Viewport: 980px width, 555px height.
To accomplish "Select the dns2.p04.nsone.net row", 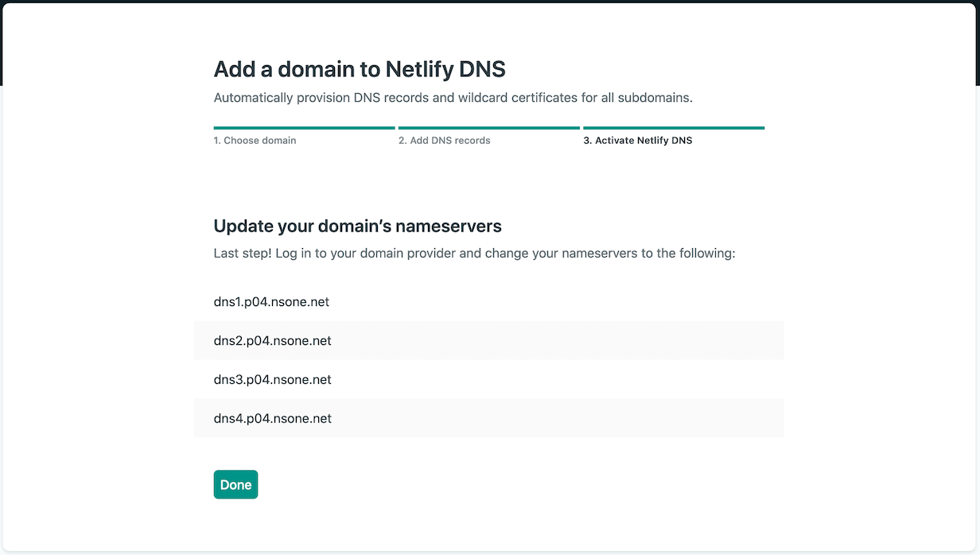I will [x=272, y=340].
